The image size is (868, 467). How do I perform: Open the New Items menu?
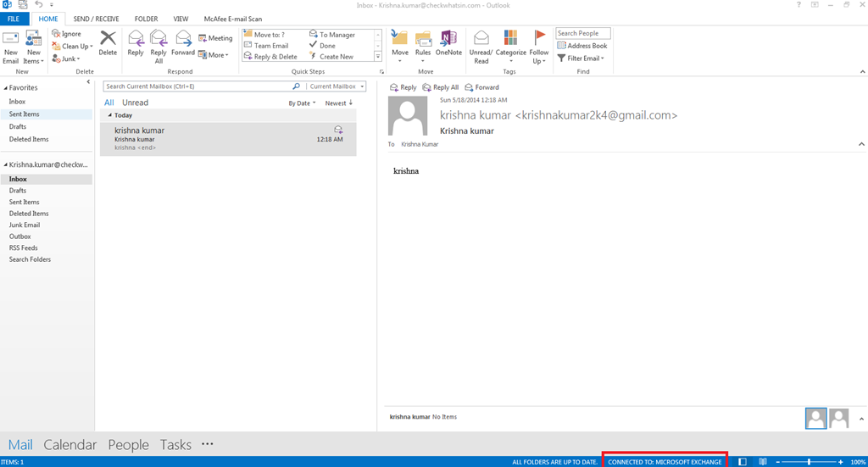(33, 47)
